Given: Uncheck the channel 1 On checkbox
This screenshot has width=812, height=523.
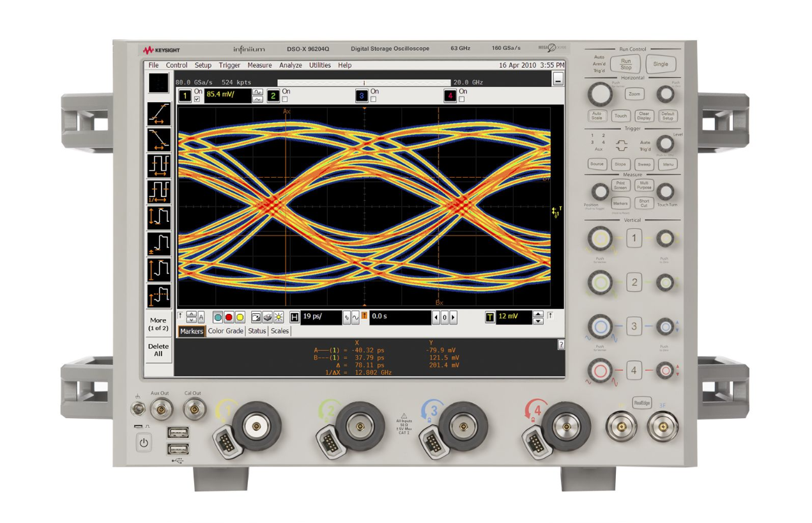Looking at the screenshot, I should click(197, 98).
